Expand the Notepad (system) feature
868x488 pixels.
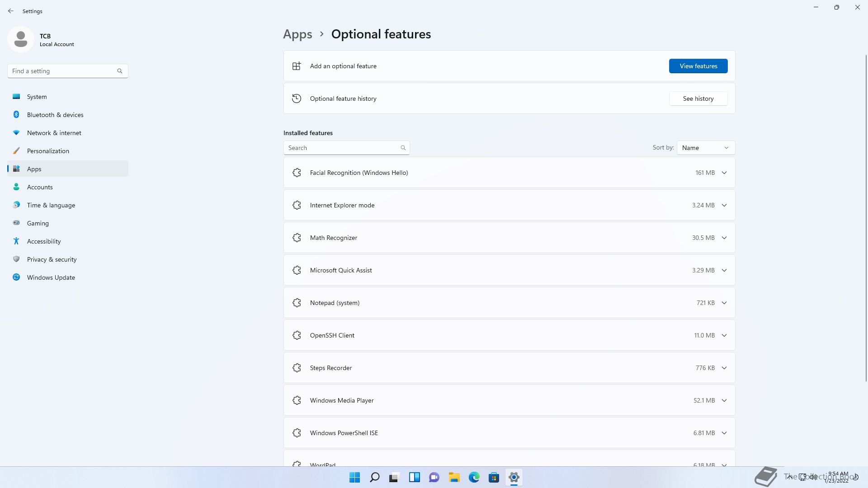pyautogui.click(x=724, y=303)
